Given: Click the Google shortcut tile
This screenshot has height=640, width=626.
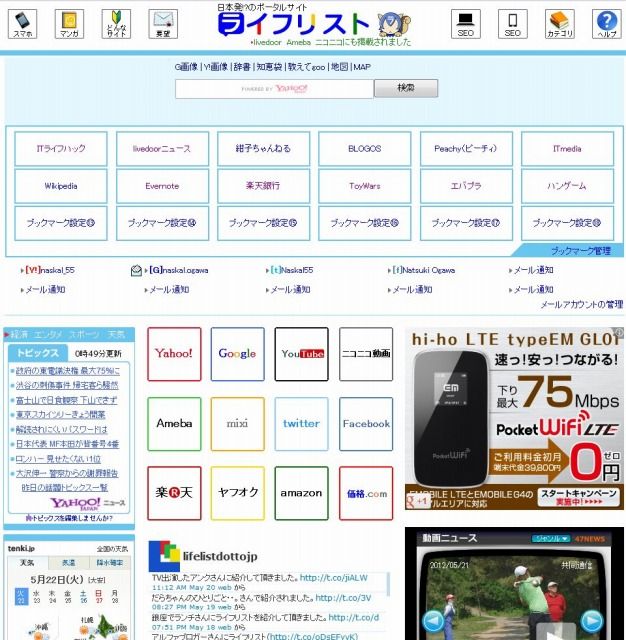Looking at the screenshot, I should pyautogui.click(x=238, y=354).
